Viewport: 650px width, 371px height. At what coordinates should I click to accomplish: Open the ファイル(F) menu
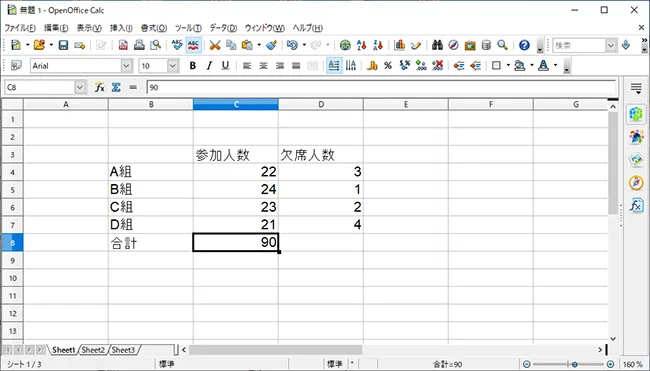tap(20, 28)
